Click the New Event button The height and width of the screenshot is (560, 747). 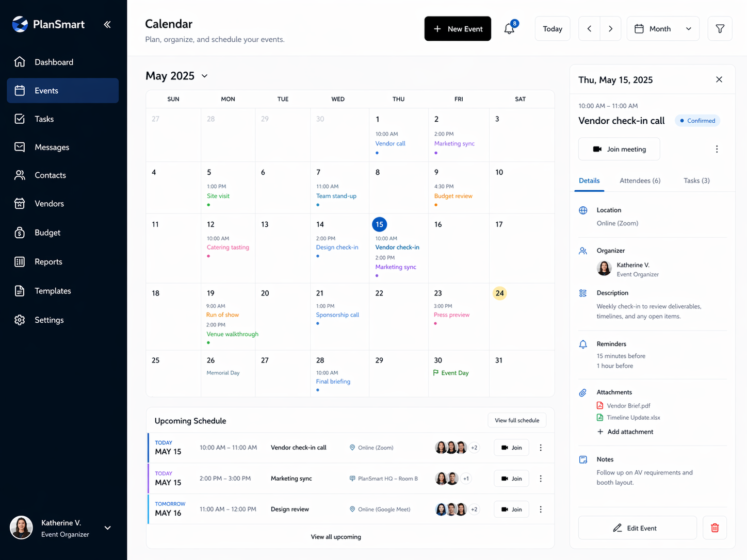click(458, 28)
